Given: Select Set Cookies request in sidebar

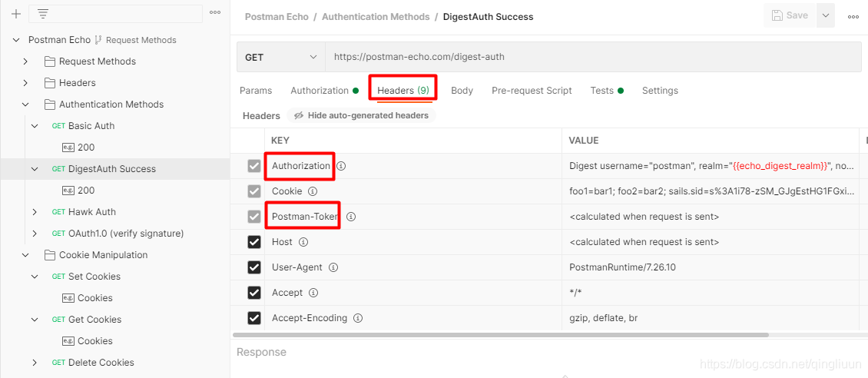Looking at the screenshot, I should [x=94, y=276].
